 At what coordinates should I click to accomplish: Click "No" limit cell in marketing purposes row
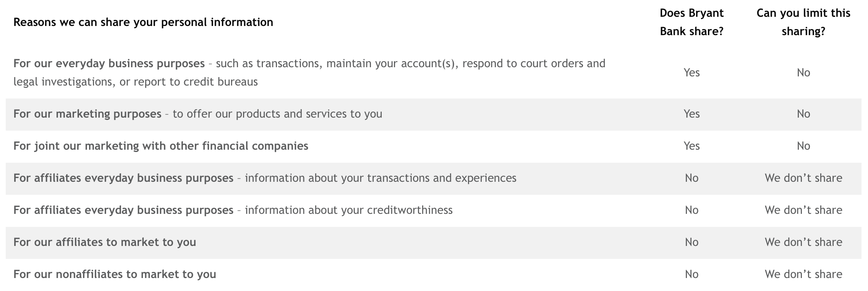click(803, 114)
